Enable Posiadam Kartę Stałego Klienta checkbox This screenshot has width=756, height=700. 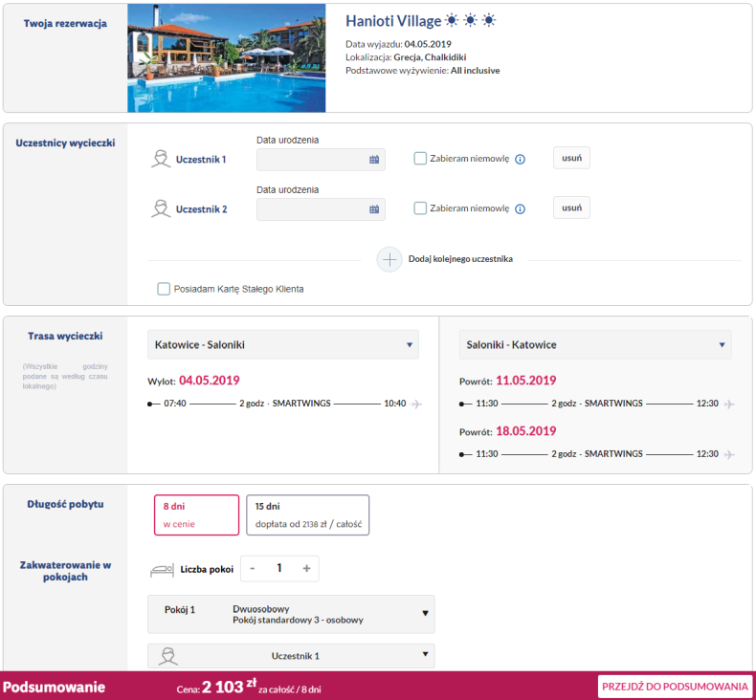[164, 289]
